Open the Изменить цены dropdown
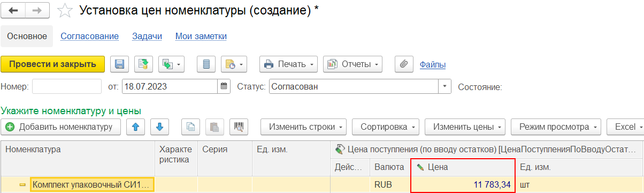This screenshot has width=644, height=193. [x=465, y=127]
